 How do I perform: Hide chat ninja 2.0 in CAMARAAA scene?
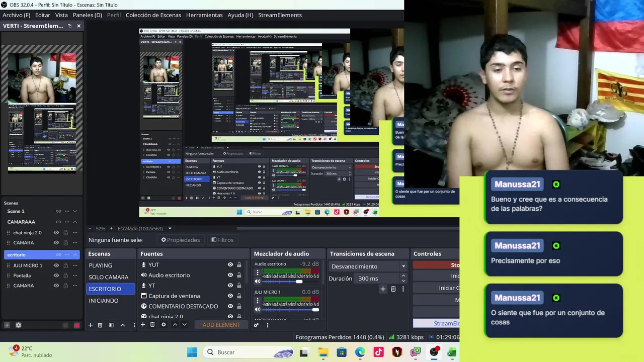click(56, 233)
